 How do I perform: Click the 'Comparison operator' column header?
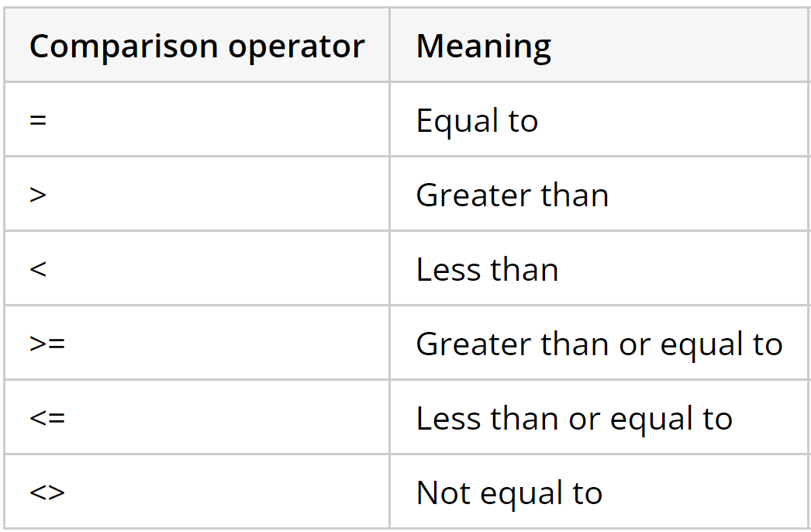[x=197, y=47]
